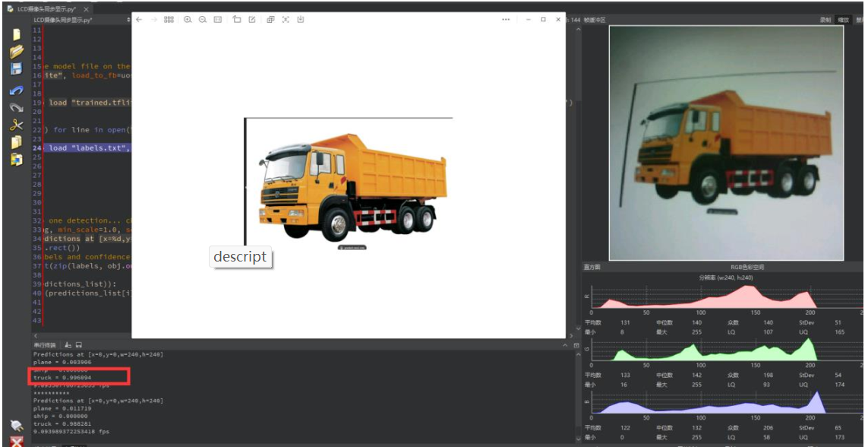Screen dimensions: 868x447
Task: Open a file using the folder icon
Action: [17, 52]
